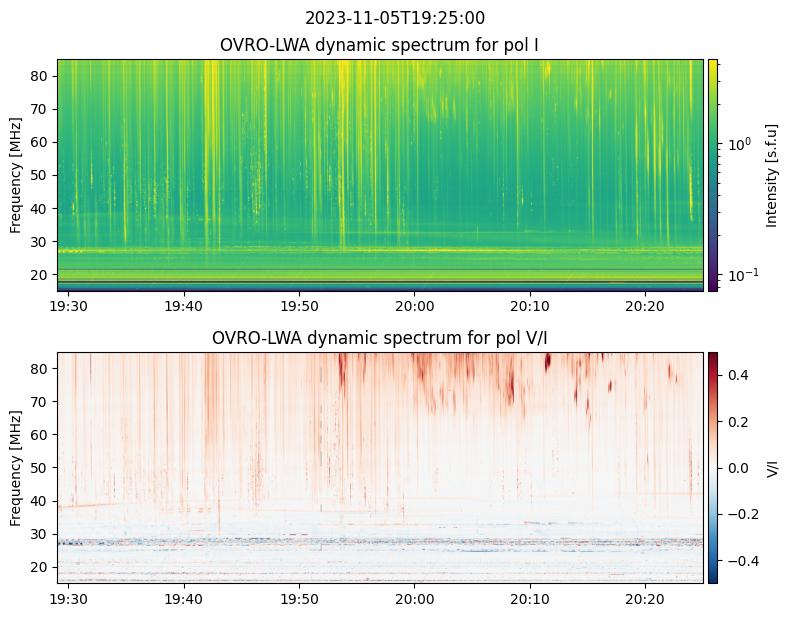Screen dimensions: 790x617
Task: Select the pol V/I dynamic spectrum title
Action: click(380, 338)
